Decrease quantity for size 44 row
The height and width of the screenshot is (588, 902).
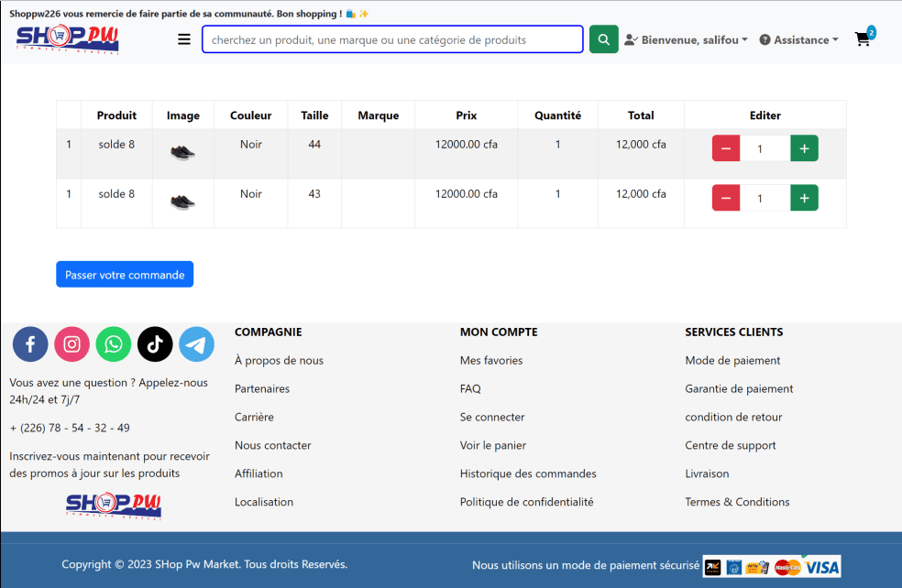pos(726,148)
